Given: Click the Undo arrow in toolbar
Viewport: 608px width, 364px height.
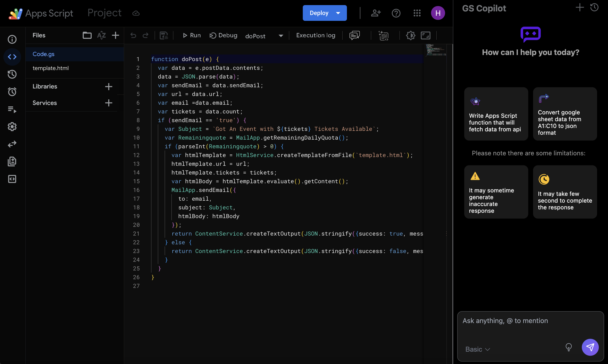Looking at the screenshot, I should (133, 36).
